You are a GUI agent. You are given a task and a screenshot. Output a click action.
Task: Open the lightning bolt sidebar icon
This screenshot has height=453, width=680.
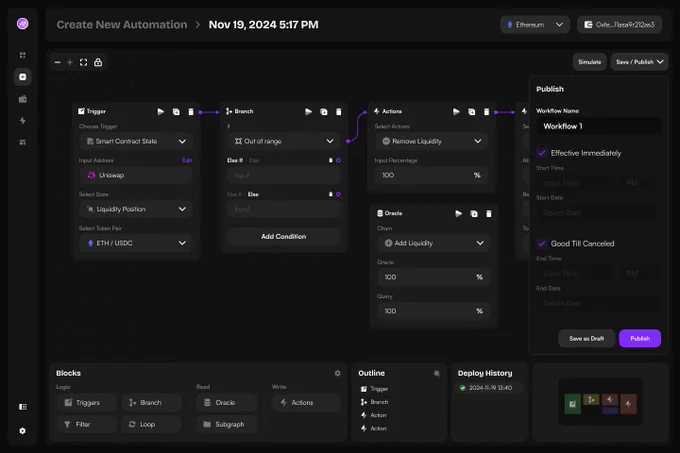[23, 121]
